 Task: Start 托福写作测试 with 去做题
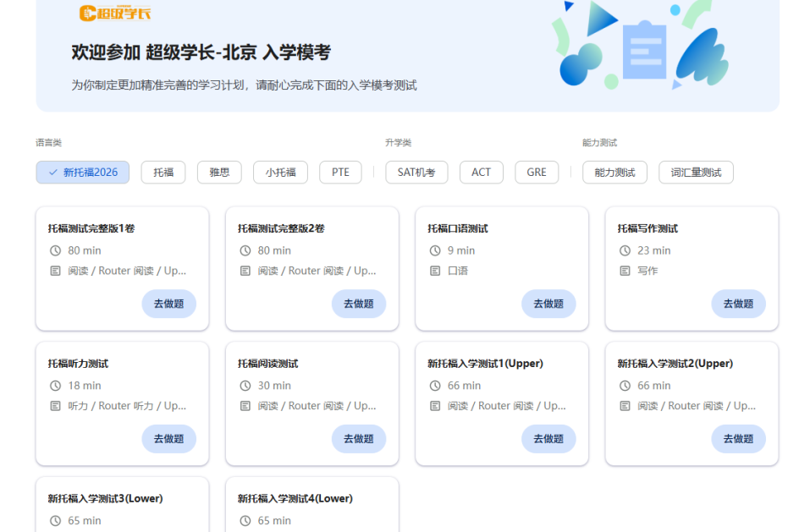pos(738,304)
